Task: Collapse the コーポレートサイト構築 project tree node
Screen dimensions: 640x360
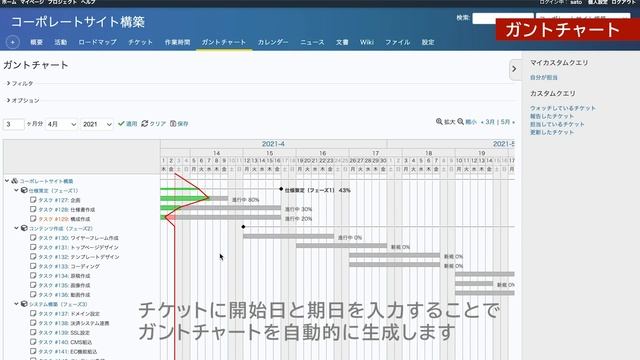Action: click(x=7, y=180)
